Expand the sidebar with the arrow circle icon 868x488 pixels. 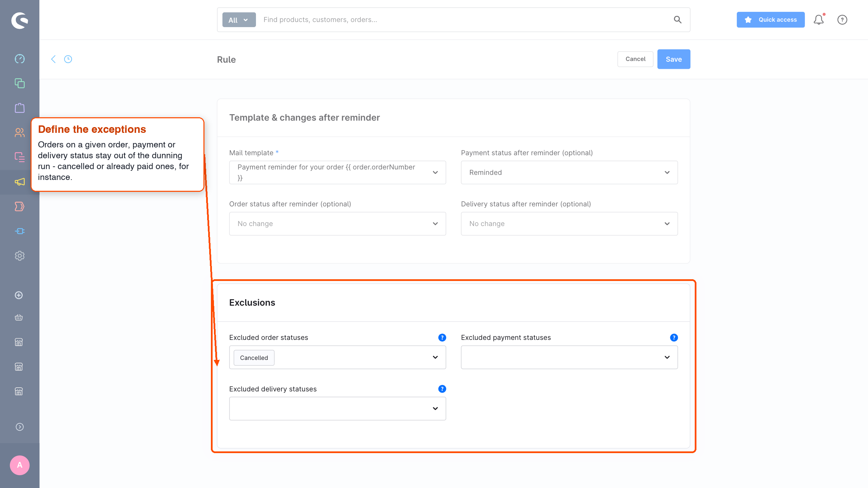click(x=20, y=427)
